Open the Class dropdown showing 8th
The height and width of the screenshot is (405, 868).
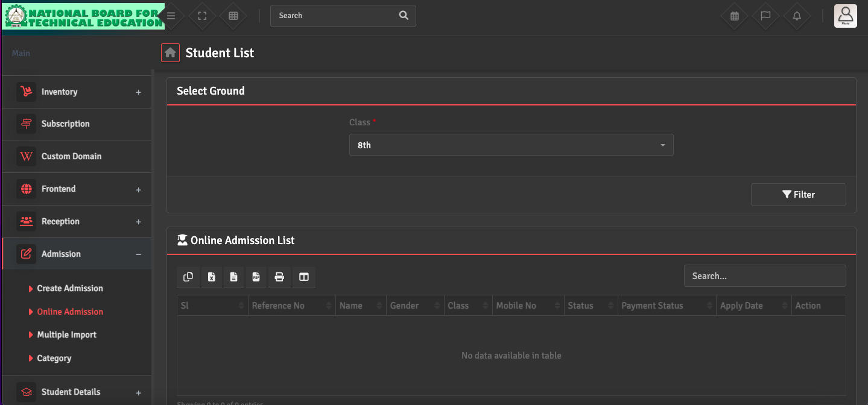511,145
